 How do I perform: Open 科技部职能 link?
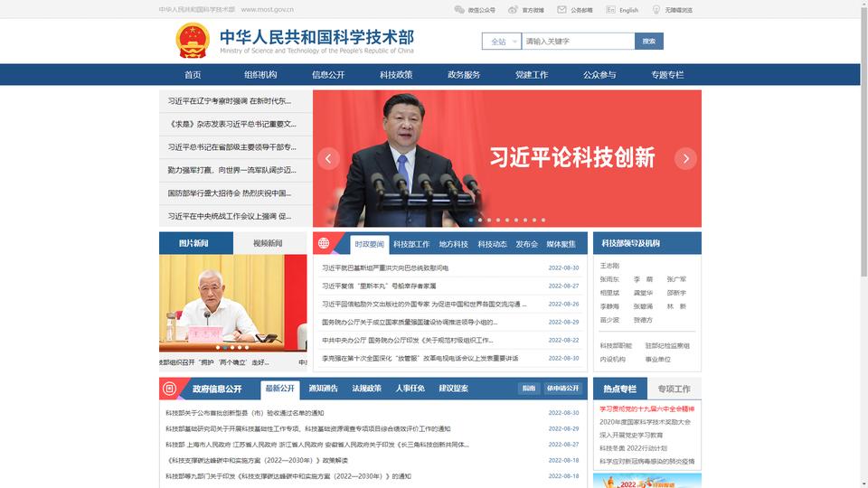click(x=616, y=346)
